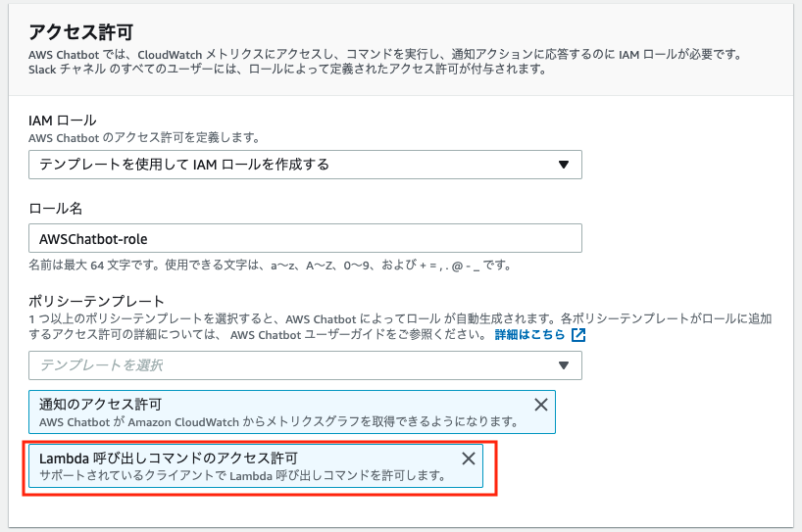Click the ポリシーテンプレート label
This screenshot has height=532, width=802.
(x=96, y=301)
